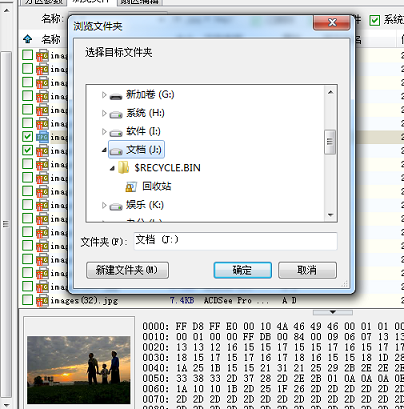
Task: Select 新加卷 (G:) in the folder tree
Action: coord(150,95)
